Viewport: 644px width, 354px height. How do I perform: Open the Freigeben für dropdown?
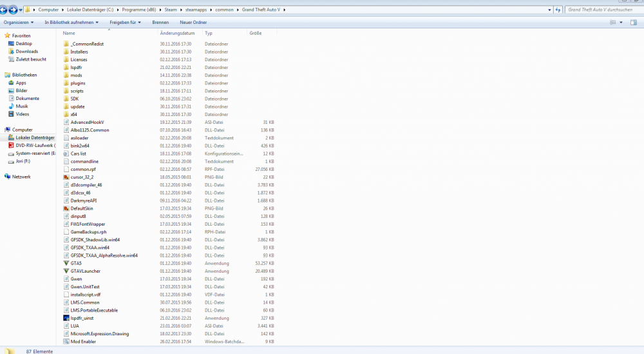pyautogui.click(x=126, y=22)
